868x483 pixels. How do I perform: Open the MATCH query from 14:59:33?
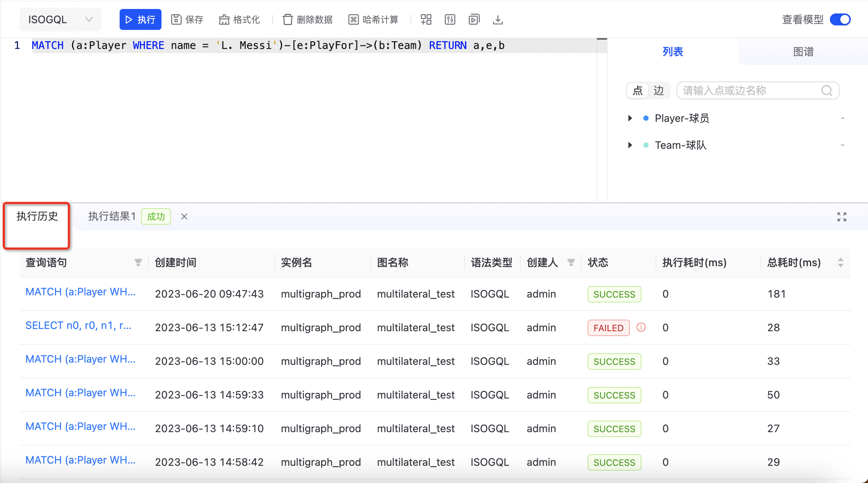pos(80,393)
